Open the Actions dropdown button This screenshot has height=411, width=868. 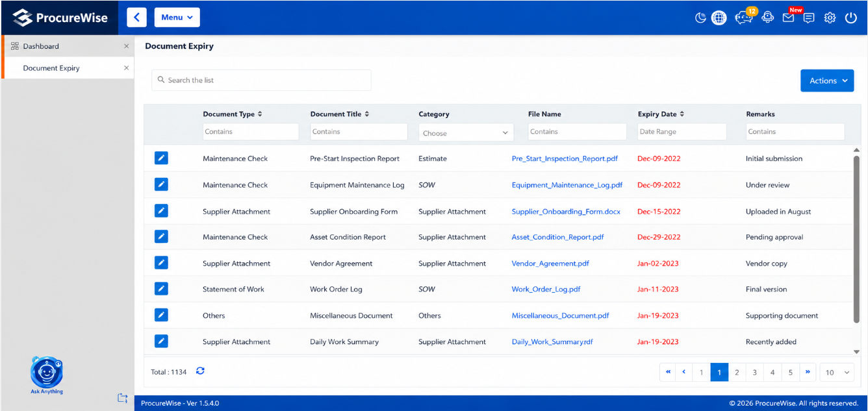coord(827,81)
